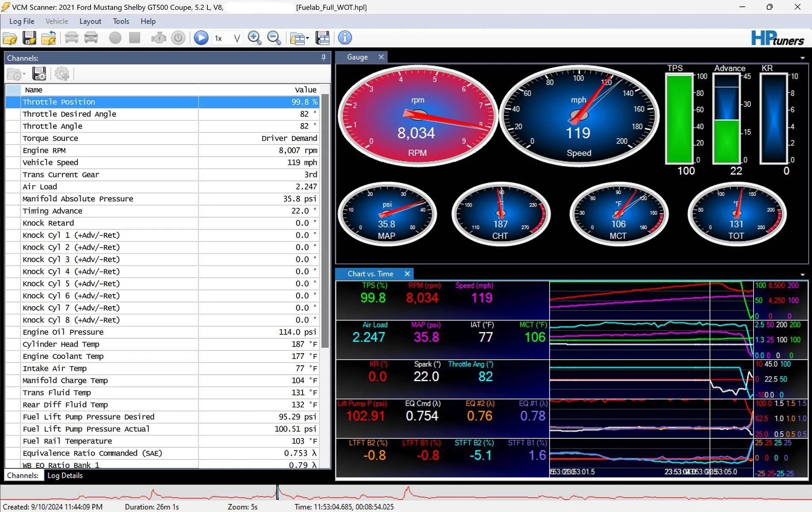Click the add channel gear icon
The width and height of the screenshot is (812, 512).
pos(62,74)
